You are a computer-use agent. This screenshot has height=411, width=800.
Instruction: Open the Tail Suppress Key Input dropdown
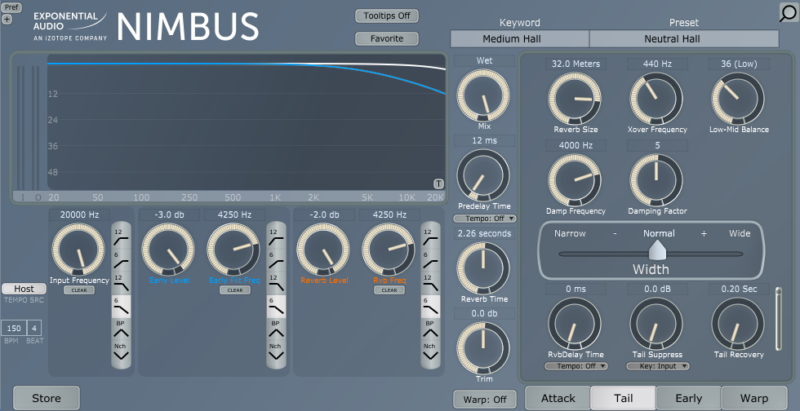tap(657, 366)
